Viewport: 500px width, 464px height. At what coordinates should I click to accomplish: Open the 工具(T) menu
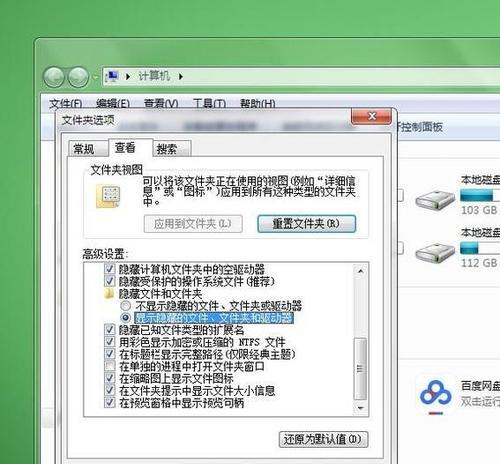pos(209,104)
